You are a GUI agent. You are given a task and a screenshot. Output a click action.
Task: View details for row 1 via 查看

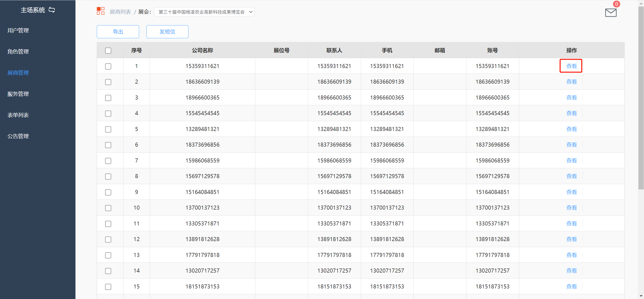pos(571,66)
